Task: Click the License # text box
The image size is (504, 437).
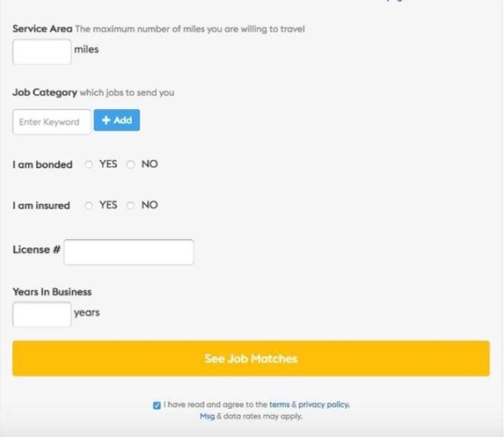Action: pyautogui.click(x=128, y=252)
